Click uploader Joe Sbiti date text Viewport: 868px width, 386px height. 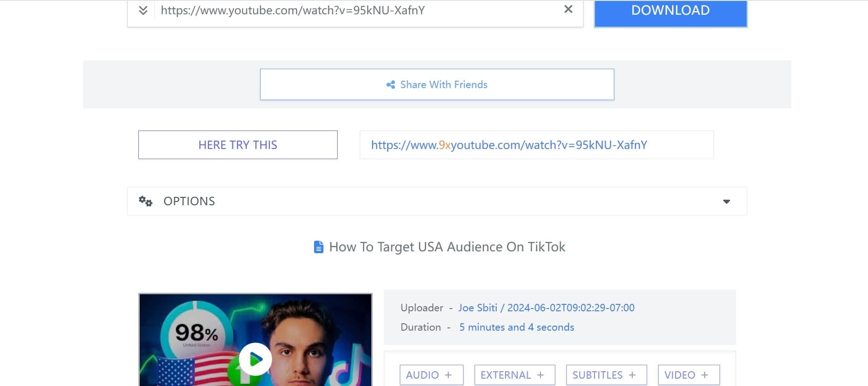[x=546, y=308]
